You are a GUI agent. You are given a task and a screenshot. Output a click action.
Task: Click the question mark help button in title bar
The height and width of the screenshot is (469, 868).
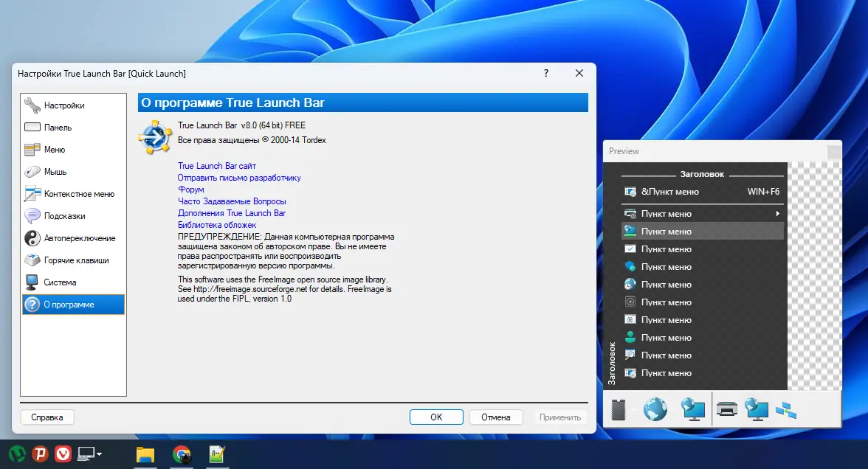pos(546,73)
